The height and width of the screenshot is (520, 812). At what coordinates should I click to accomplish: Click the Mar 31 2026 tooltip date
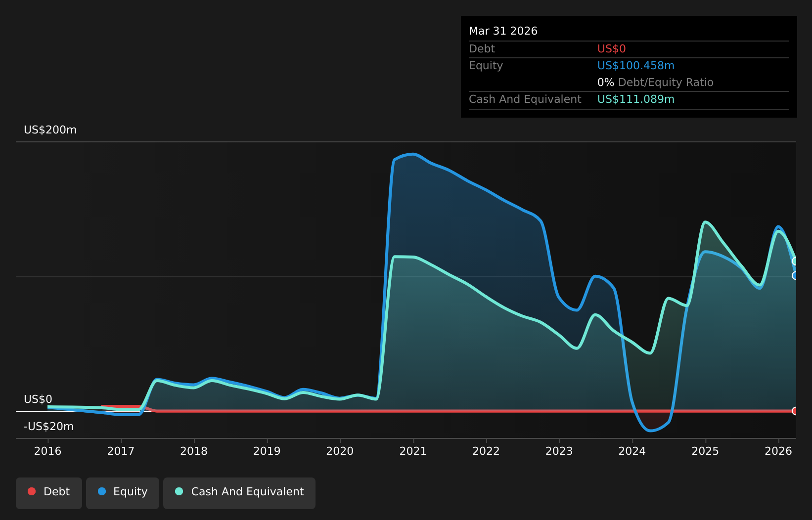[503, 31]
